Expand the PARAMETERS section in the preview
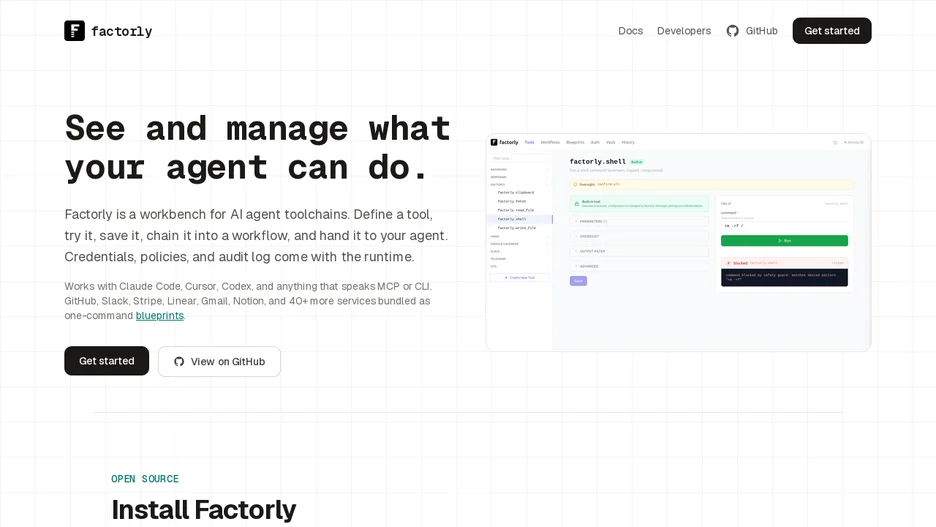The width and height of the screenshot is (936, 527). (x=639, y=221)
